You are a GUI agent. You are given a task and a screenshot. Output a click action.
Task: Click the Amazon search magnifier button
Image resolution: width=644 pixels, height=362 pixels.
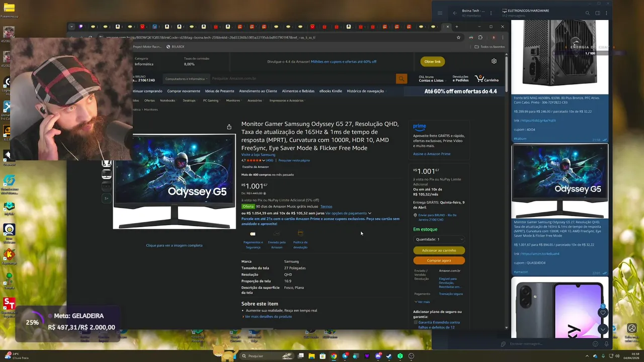(401, 78)
